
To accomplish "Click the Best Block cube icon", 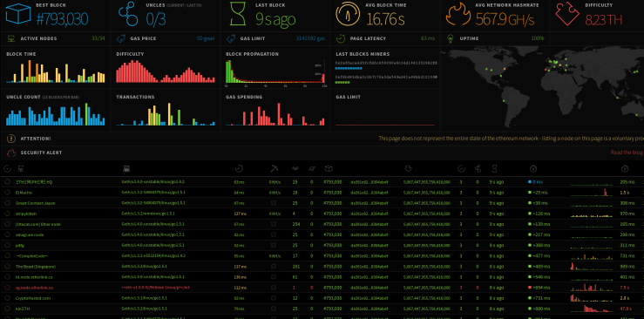I will coord(18,15).
